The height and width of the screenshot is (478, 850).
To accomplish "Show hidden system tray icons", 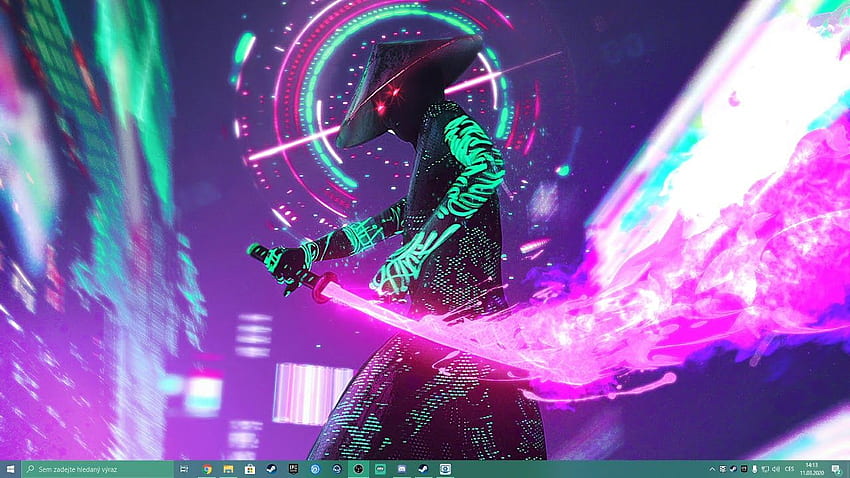I will click(x=712, y=469).
